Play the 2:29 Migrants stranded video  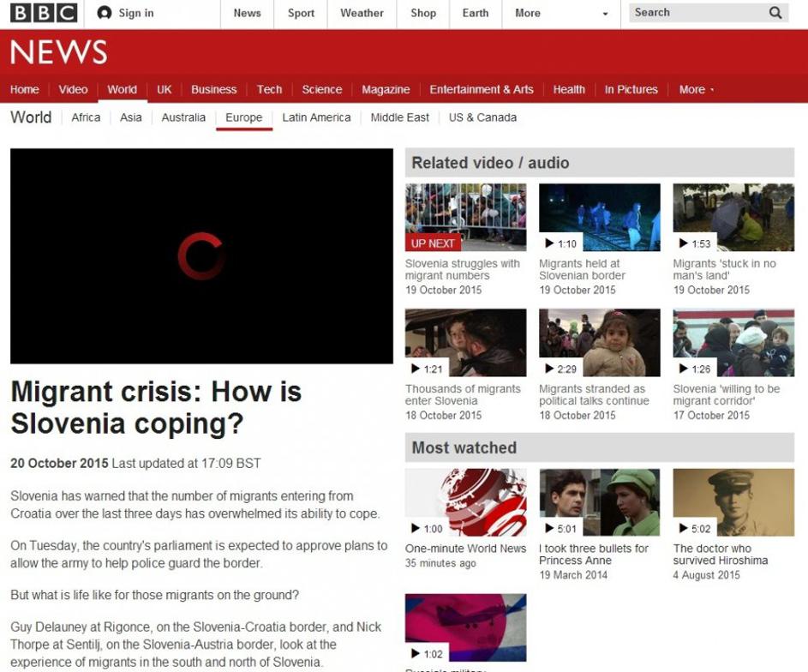coord(599,342)
